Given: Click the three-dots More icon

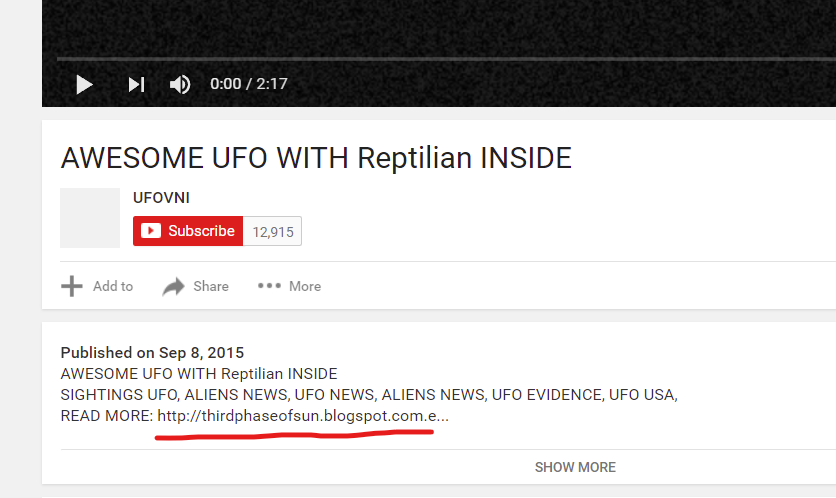Looking at the screenshot, I should [x=269, y=286].
